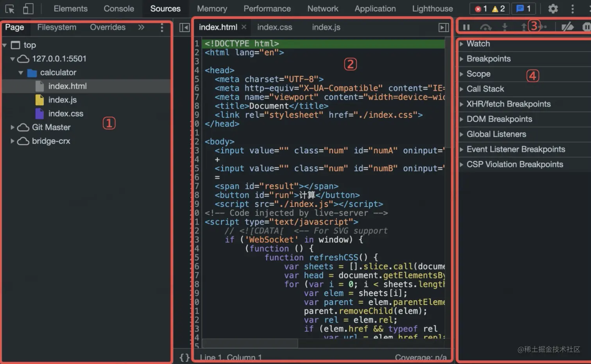This screenshot has width=591, height=364.
Task: Click the editor vertical scrollbar
Action: click(x=448, y=92)
